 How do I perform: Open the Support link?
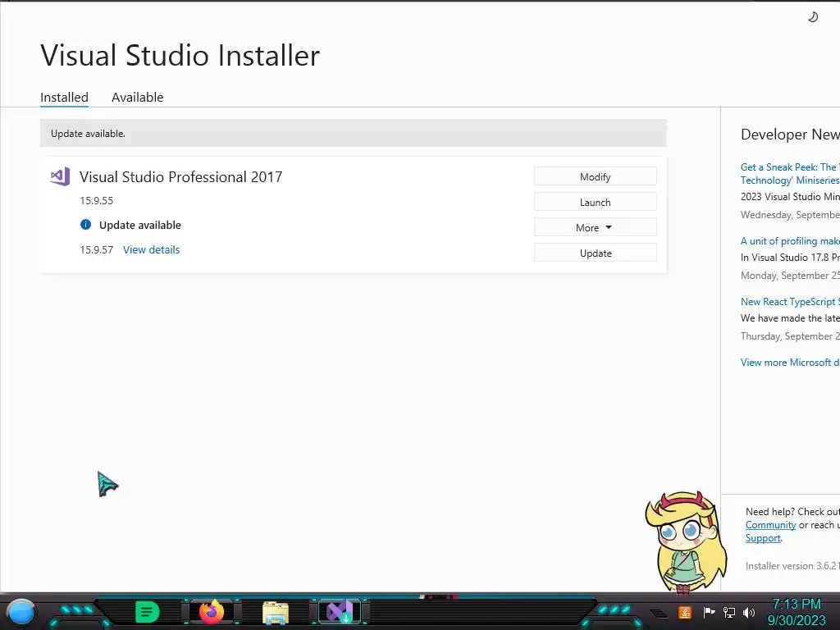click(763, 538)
